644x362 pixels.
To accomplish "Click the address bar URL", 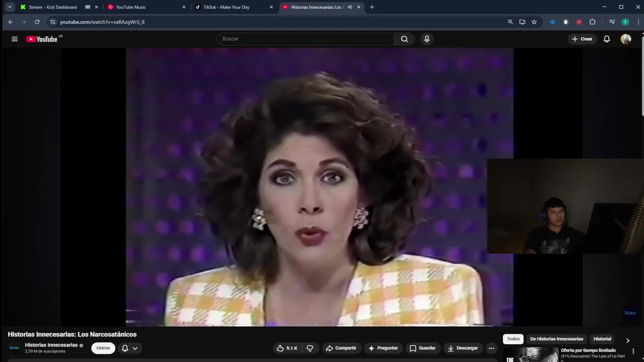I will [102, 22].
